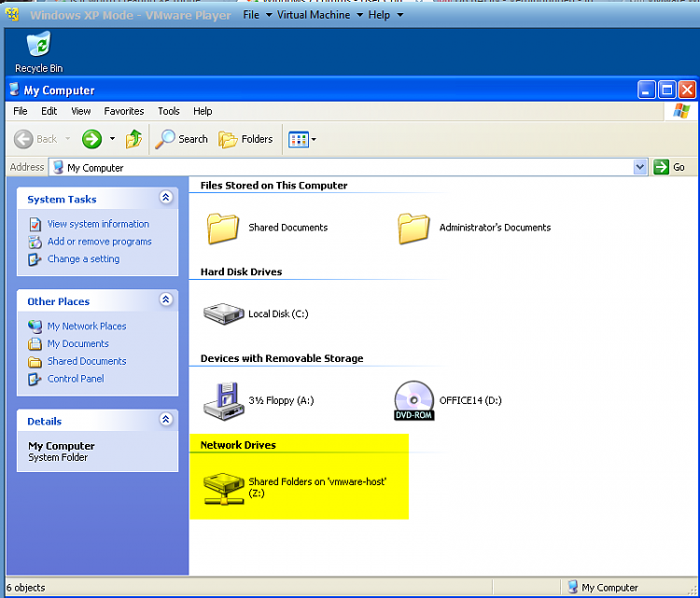Select the 3½ Floppy (A:) drive
The height and width of the screenshot is (598, 700).
259,401
